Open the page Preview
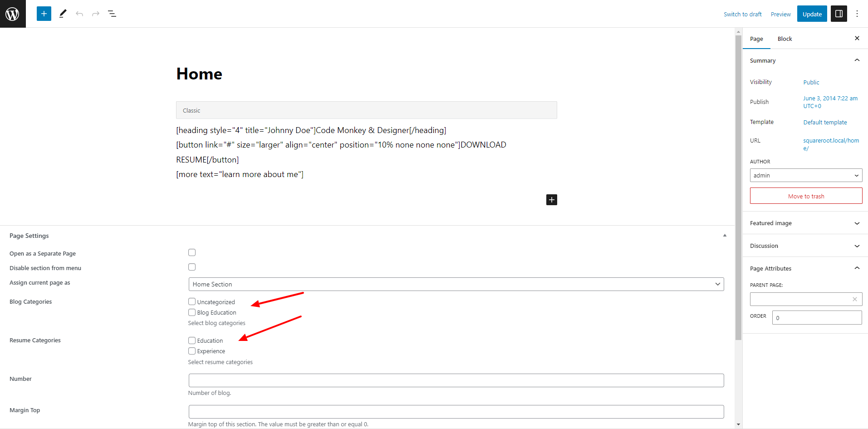Image resolution: width=868 pixels, height=429 pixels. tap(780, 14)
